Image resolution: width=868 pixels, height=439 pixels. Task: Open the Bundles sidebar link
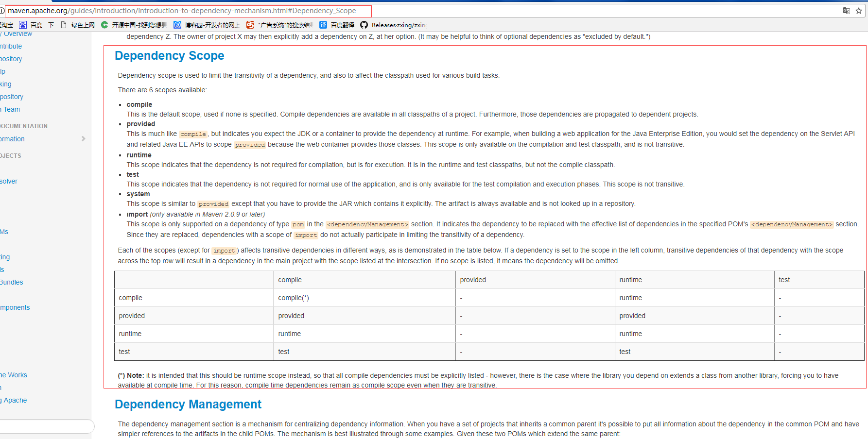coord(12,282)
